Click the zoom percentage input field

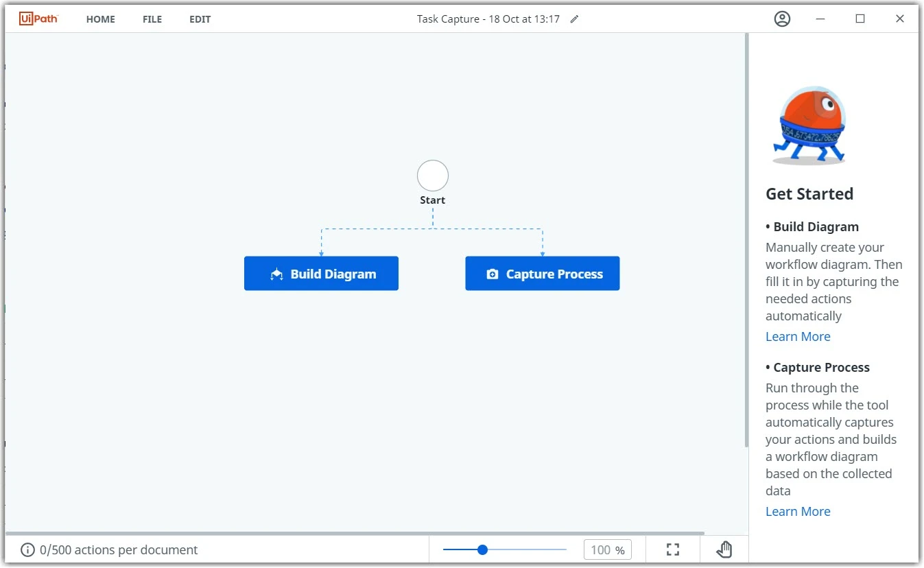[x=607, y=550]
